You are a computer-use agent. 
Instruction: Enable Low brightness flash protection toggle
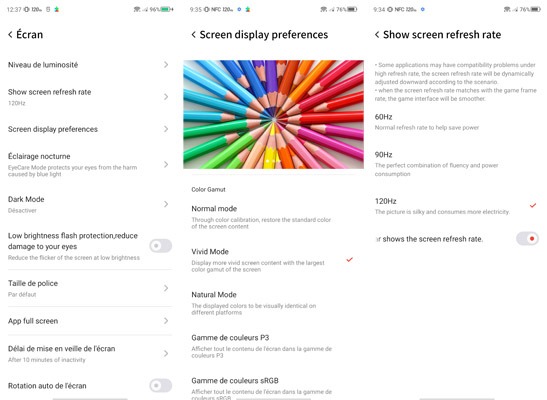[x=160, y=246]
